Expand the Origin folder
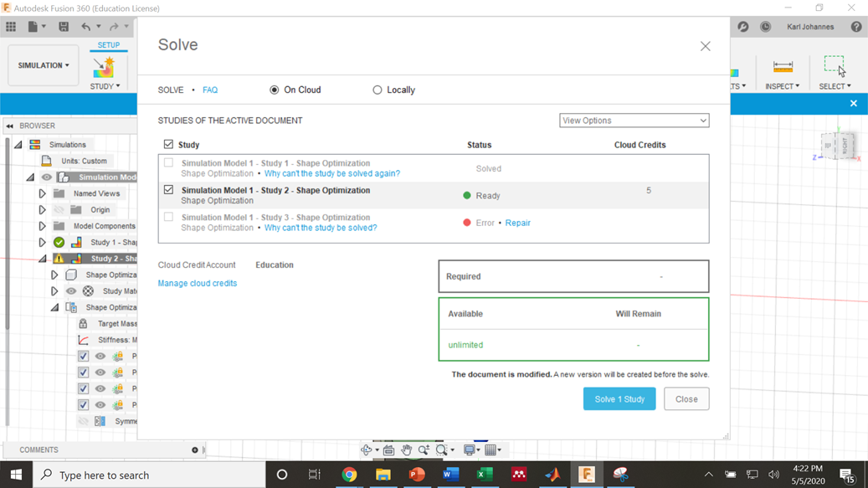This screenshot has height=488, width=868. point(42,210)
